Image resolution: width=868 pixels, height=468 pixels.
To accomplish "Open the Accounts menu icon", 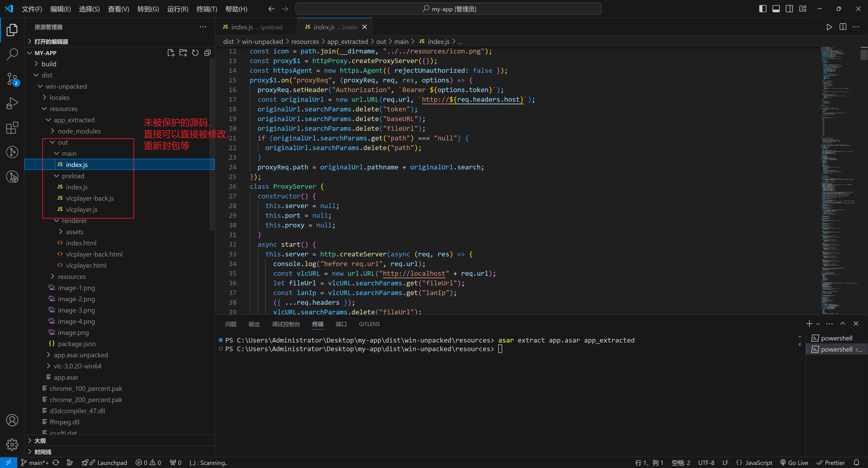I will pyautogui.click(x=12, y=420).
